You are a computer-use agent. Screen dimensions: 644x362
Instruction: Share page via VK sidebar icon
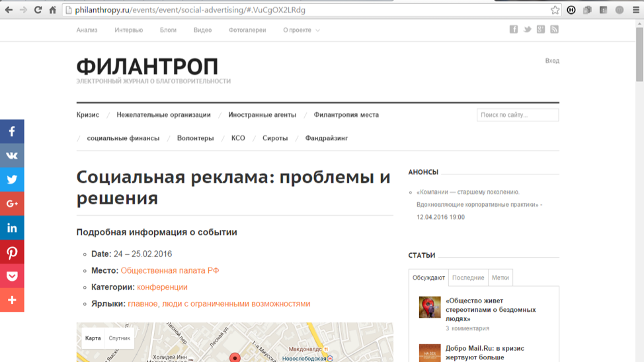pyautogui.click(x=12, y=155)
